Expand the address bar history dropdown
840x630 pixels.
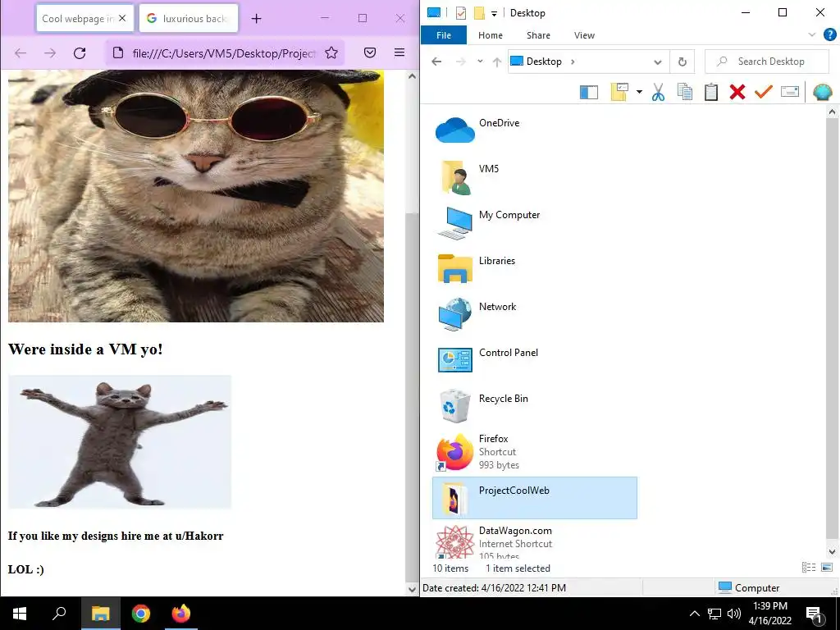(x=657, y=62)
